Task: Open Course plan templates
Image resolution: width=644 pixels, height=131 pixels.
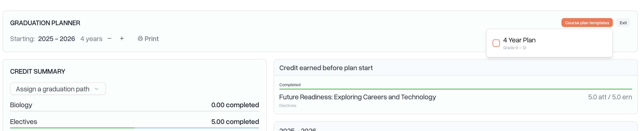Action: point(587,23)
